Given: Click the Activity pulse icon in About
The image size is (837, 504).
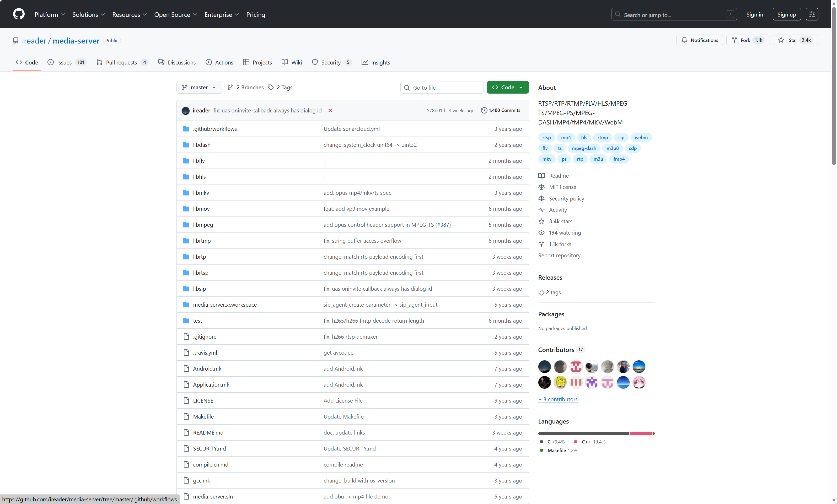Looking at the screenshot, I should 541,210.
